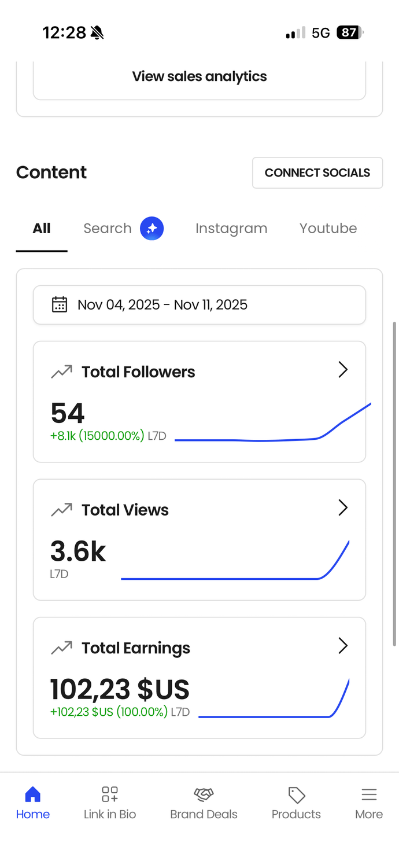Click the trend icon beside Total Earnings

pos(61,648)
